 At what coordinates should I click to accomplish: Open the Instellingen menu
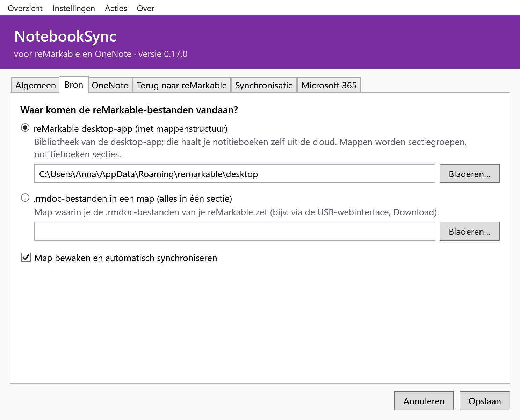[74, 8]
